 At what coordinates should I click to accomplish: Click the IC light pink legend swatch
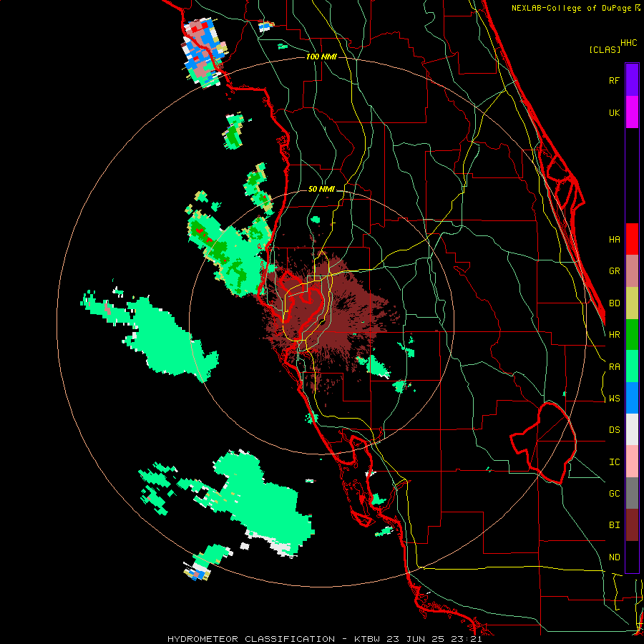coord(632,462)
